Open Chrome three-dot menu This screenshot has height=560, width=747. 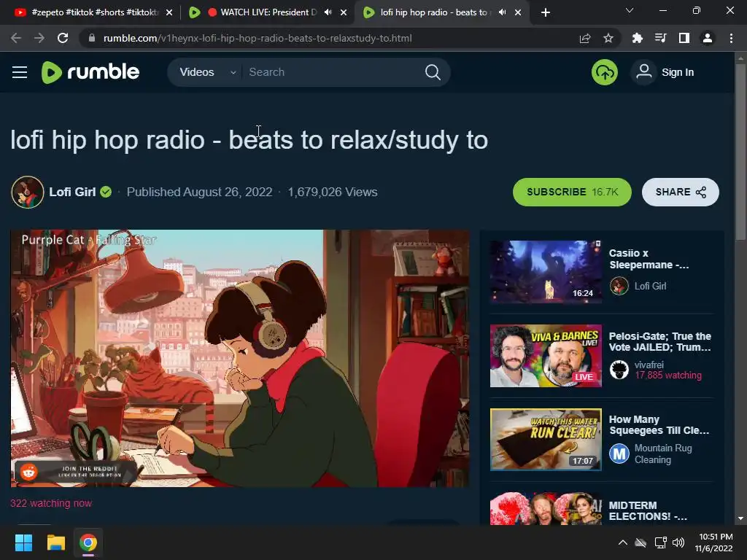(x=731, y=38)
